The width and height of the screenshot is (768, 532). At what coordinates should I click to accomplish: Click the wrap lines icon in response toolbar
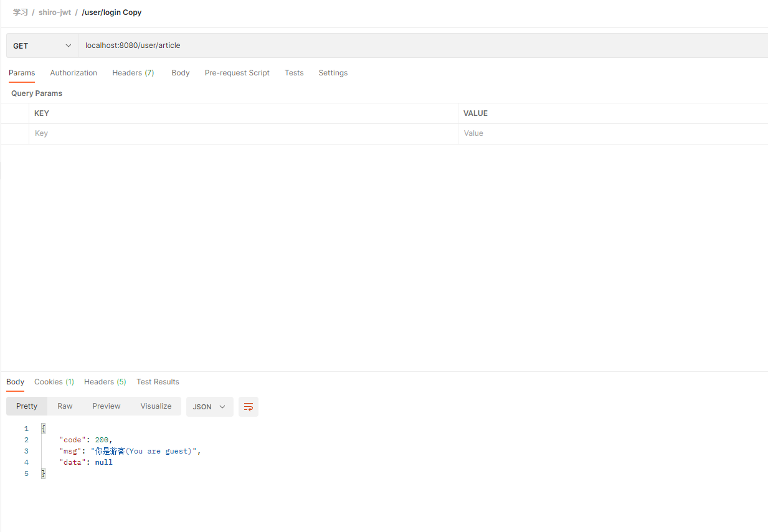[248, 407]
